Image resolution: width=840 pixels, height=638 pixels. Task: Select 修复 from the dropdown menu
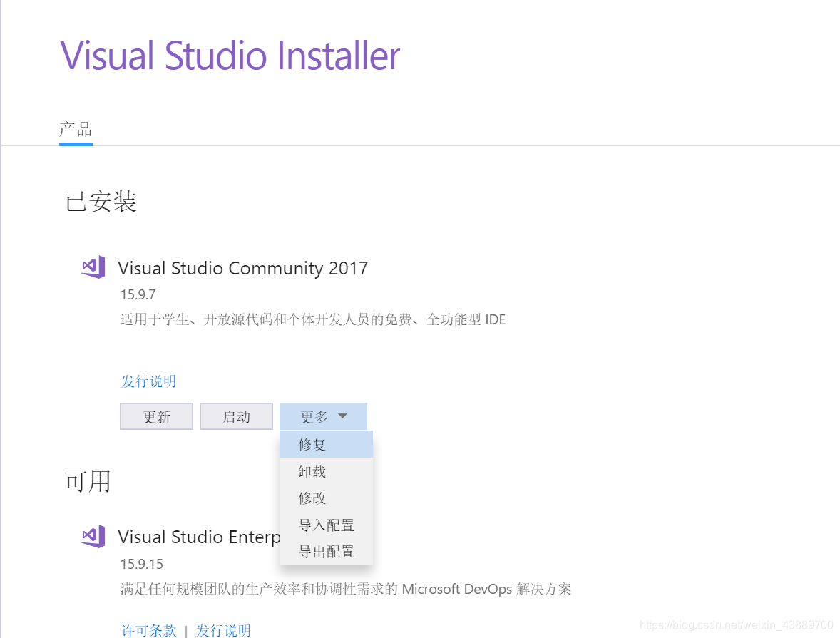[327, 445]
